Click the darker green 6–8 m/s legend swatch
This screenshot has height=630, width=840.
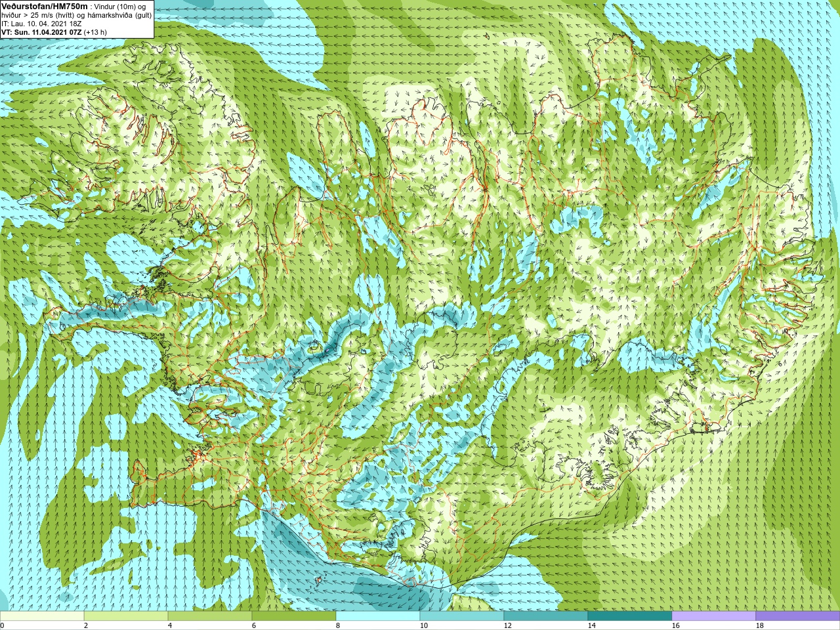point(294,616)
